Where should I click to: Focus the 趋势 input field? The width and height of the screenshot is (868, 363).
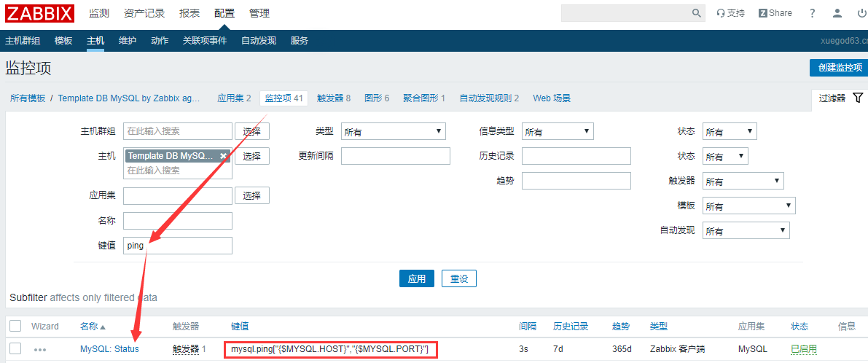[x=576, y=181]
